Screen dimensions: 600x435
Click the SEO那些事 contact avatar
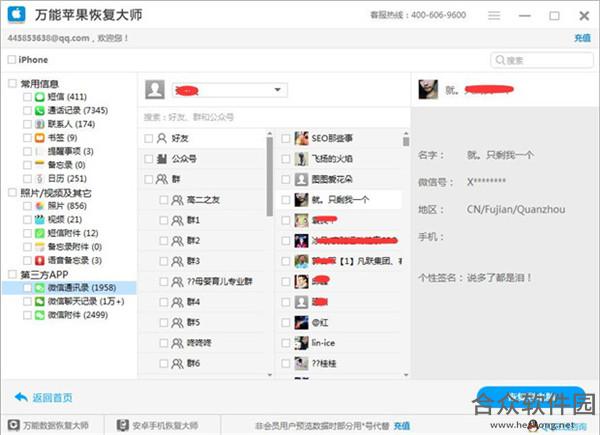301,138
